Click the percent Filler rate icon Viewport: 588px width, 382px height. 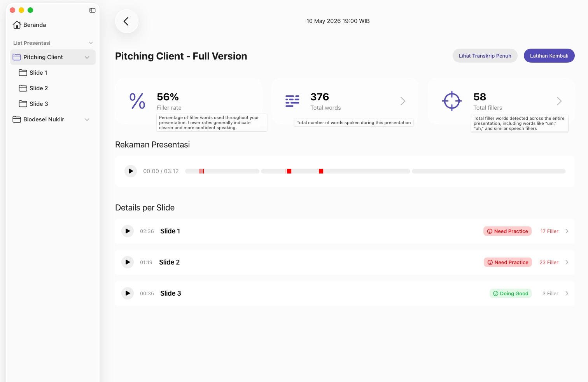137,101
